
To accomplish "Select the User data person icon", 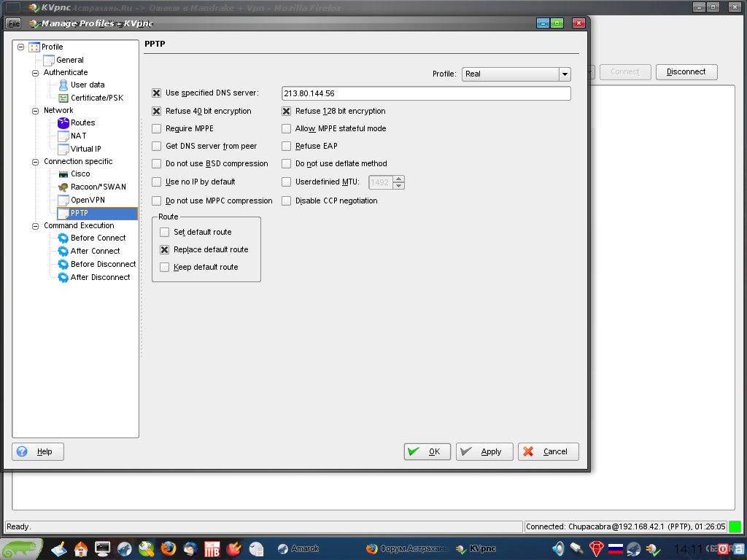I will [x=63, y=85].
